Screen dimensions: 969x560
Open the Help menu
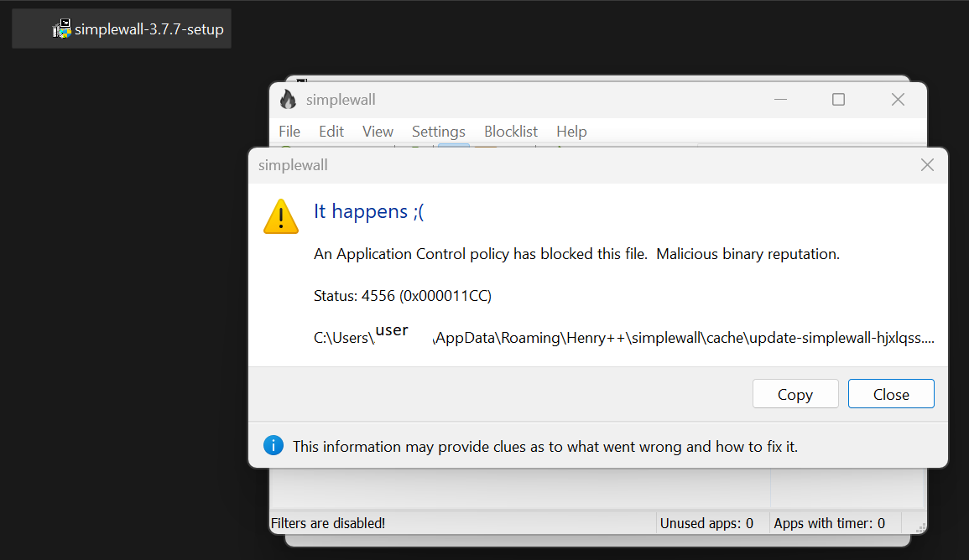pyautogui.click(x=571, y=132)
